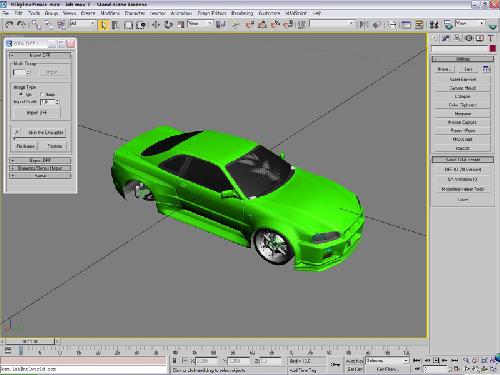Click the Select and Manipulate icon
The height and width of the screenshot is (375, 500).
click(x=235, y=25)
